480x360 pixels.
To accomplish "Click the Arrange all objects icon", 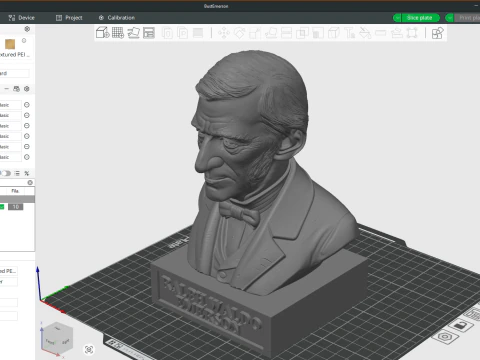I will (x=149, y=33).
